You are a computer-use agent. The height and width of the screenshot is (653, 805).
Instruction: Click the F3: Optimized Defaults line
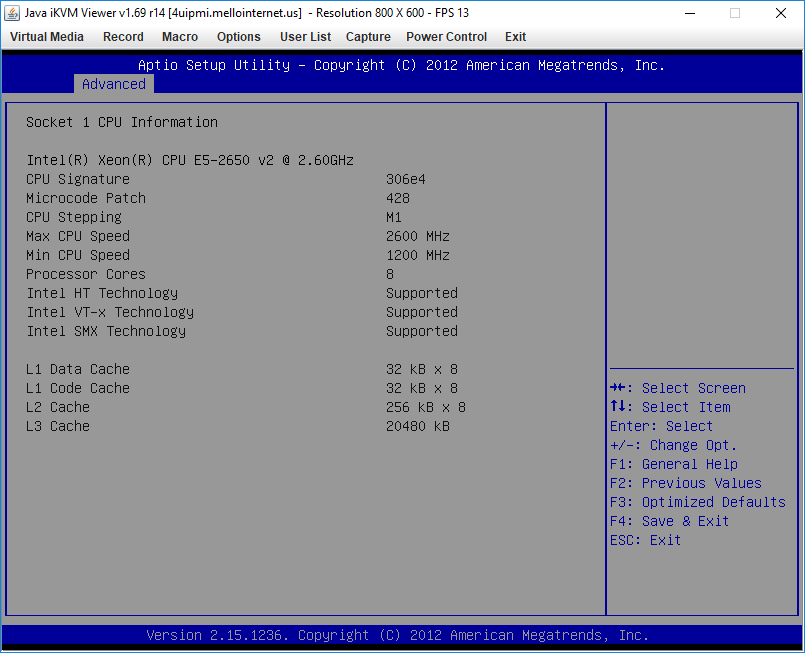698,502
